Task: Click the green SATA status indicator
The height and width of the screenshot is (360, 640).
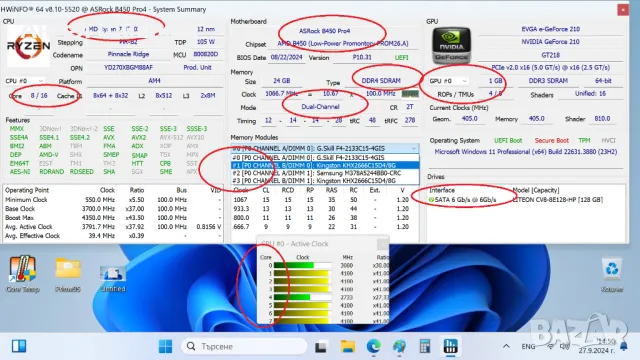Action: (431, 200)
